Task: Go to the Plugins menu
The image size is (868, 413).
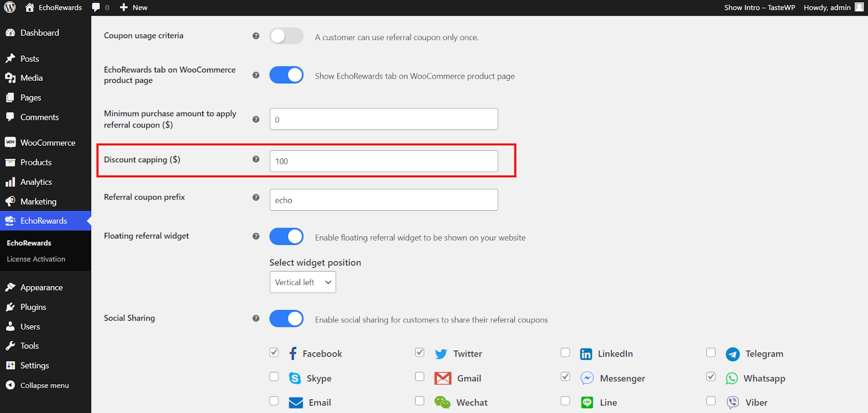Action: point(33,307)
